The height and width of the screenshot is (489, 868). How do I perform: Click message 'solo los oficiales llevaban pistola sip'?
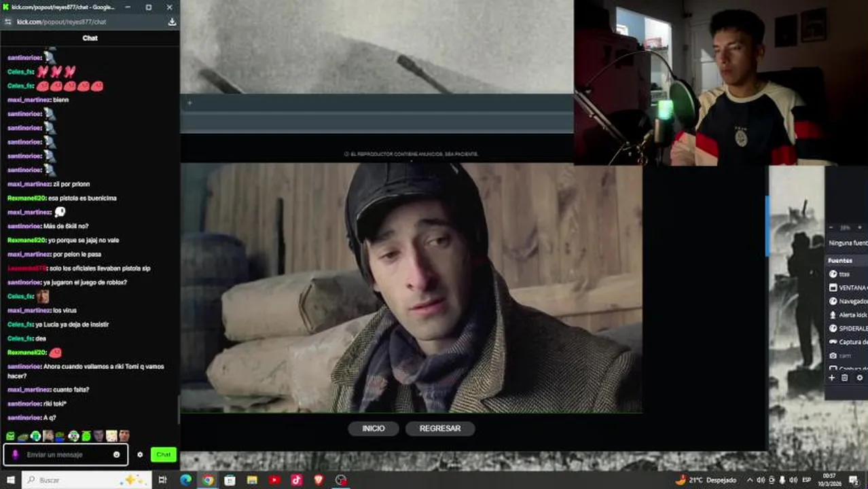click(x=99, y=268)
